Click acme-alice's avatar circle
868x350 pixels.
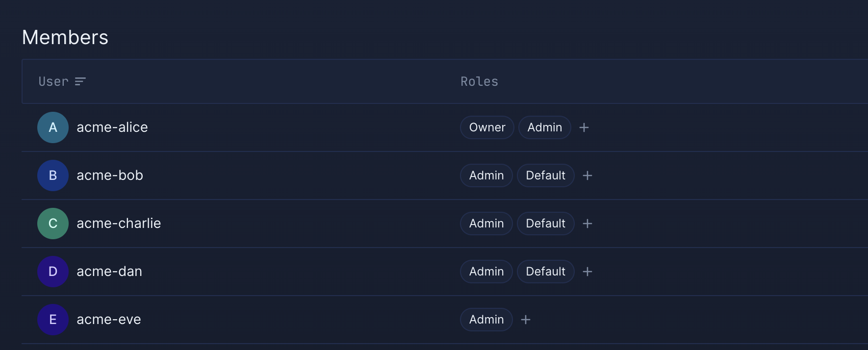(52, 127)
